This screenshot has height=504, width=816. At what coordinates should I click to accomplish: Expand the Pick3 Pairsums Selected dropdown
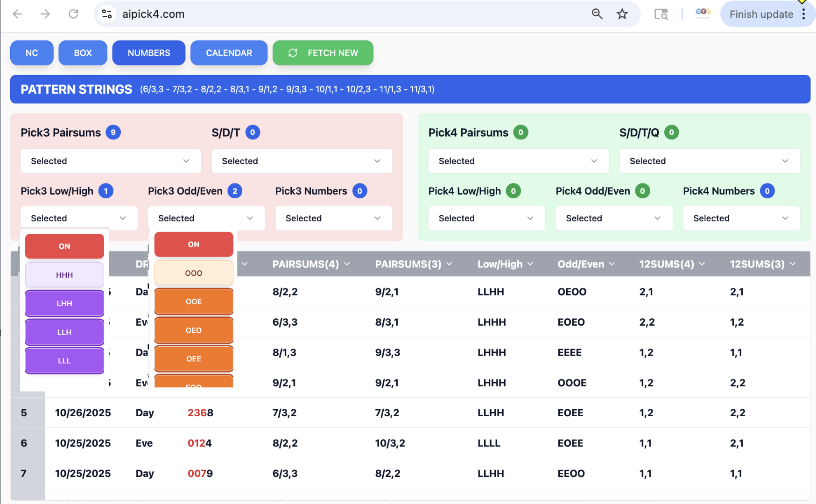pyautogui.click(x=111, y=161)
